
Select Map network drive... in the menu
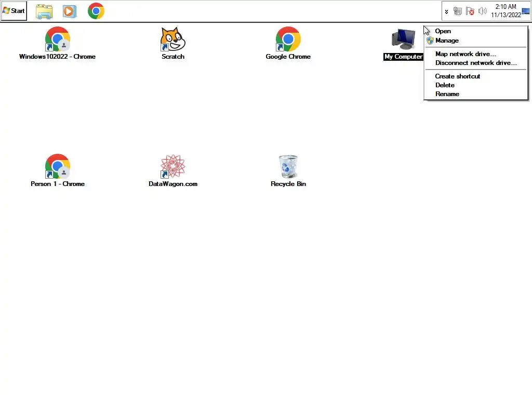coord(476,54)
